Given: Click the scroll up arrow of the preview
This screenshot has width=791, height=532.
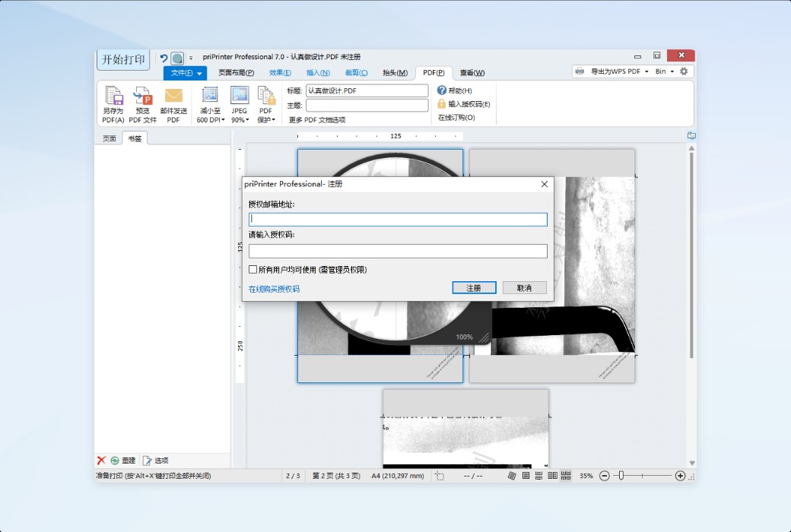Looking at the screenshot, I should point(691,148).
